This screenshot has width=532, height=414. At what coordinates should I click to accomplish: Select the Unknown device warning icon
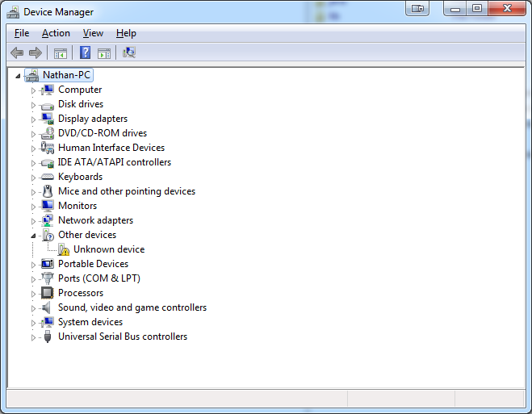[64, 250]
